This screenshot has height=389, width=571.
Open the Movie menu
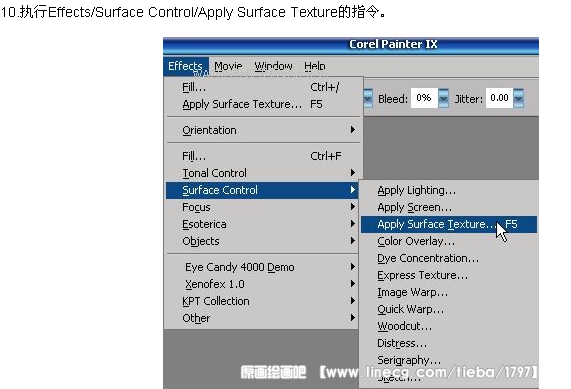228,66
